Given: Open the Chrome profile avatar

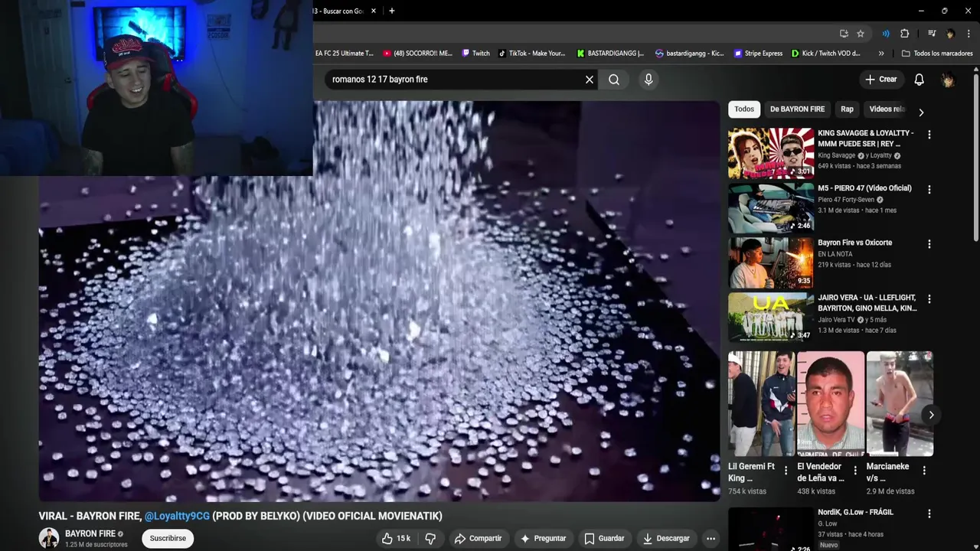Looking at the screenshot, I should pyautogui.click(x=950, y=34).
